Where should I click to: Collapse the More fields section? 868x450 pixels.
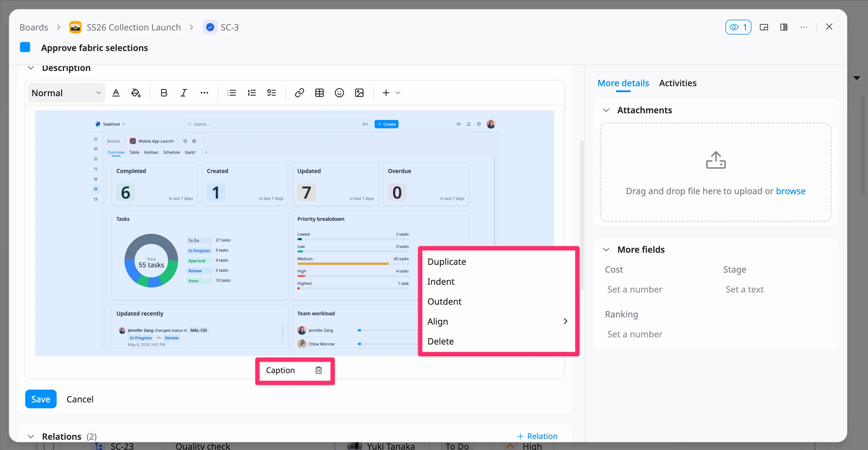coord(606,250)
